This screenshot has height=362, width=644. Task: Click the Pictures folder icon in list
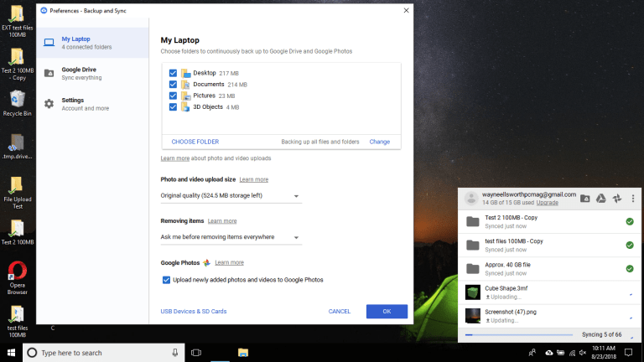[185, 96]
